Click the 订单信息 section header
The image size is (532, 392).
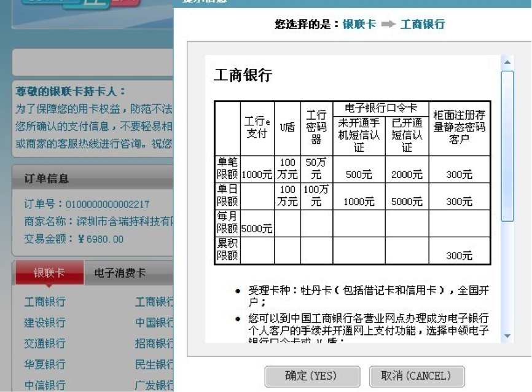pyautogui.click(x=47, y=179)
